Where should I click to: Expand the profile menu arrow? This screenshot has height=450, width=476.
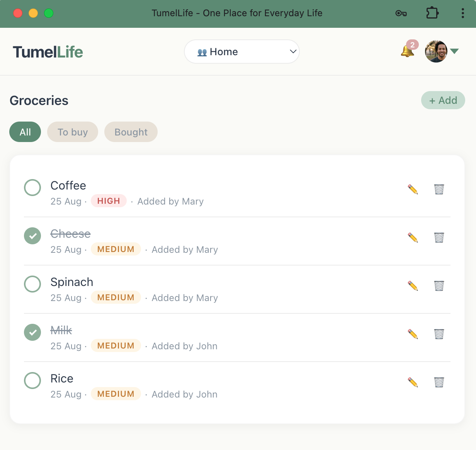(454, 51)
